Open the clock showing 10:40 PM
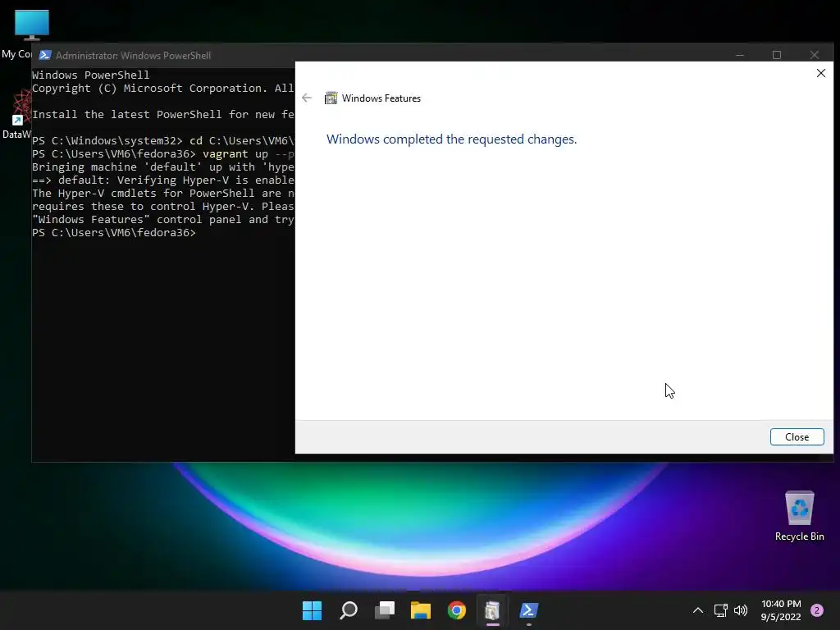The width and height of the screenshot is (840, 630). click(x=781, y=610)
